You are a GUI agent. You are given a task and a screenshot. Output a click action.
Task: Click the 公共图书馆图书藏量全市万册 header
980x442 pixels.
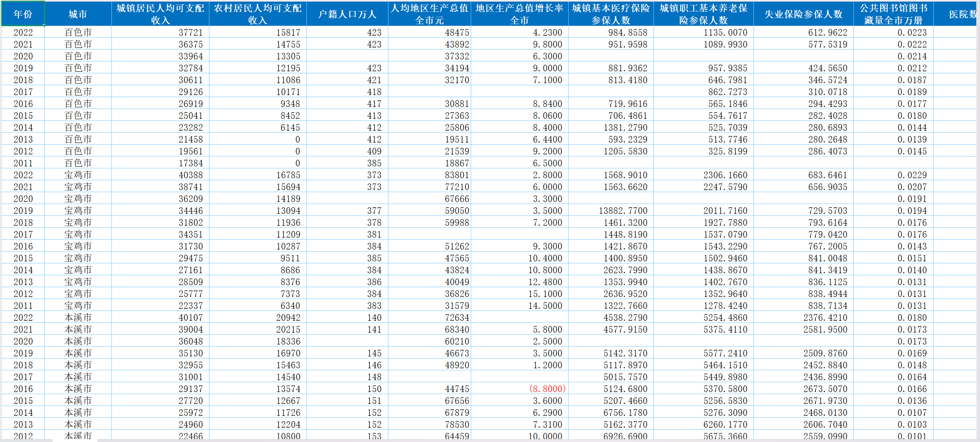pos(893,14)
